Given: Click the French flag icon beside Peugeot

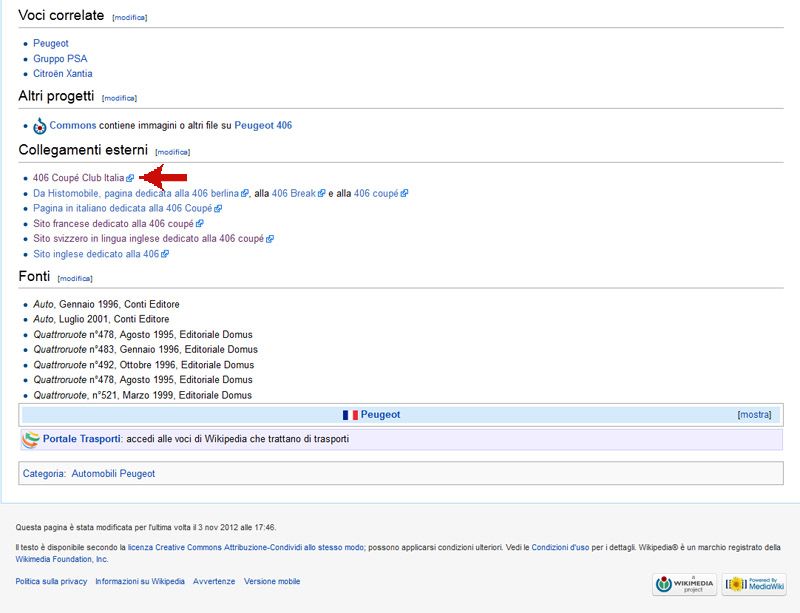Looking at the screenshot, I should click(350, 415).
